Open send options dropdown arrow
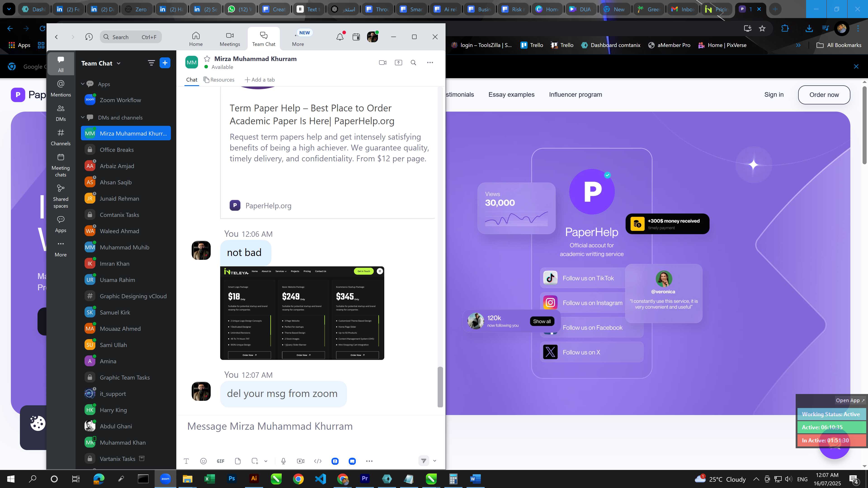This screenshot has height=488, width=868. (435, 461)
